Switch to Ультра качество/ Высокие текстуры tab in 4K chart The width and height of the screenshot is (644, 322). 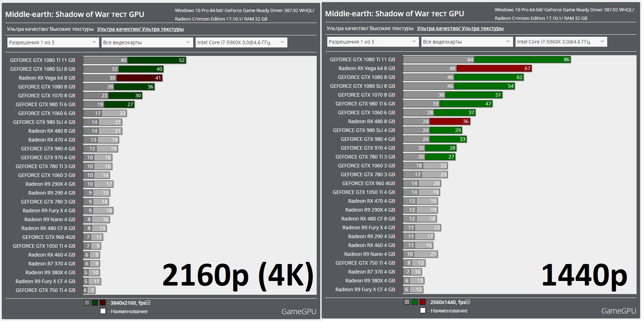click(x=50, y=29)
